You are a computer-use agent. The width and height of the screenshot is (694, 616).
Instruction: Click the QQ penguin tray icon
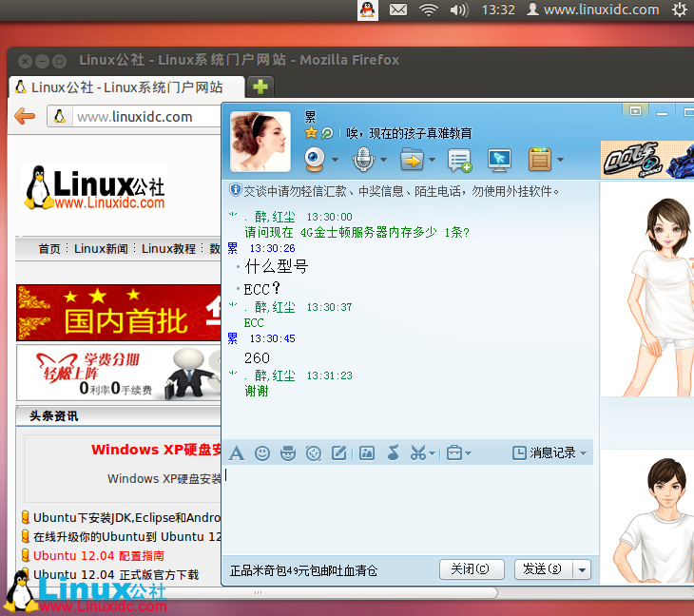click(367, 10)
